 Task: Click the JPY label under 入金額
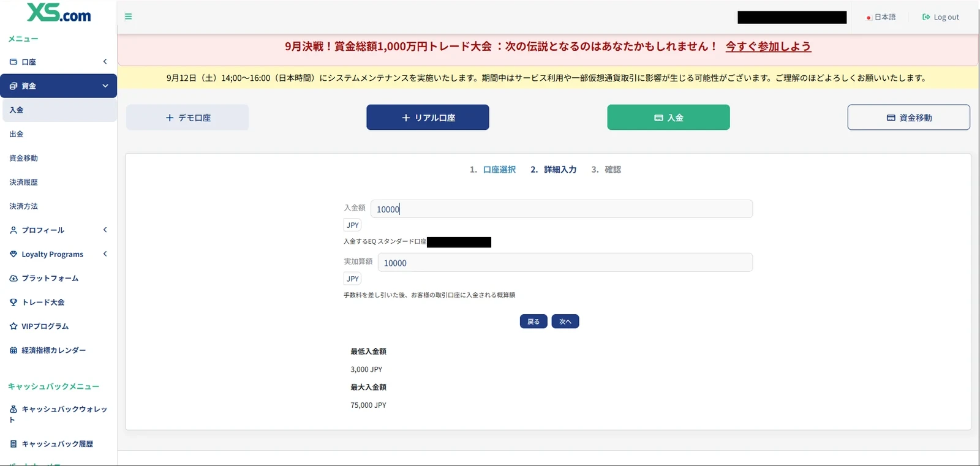[x=353, y=225]
